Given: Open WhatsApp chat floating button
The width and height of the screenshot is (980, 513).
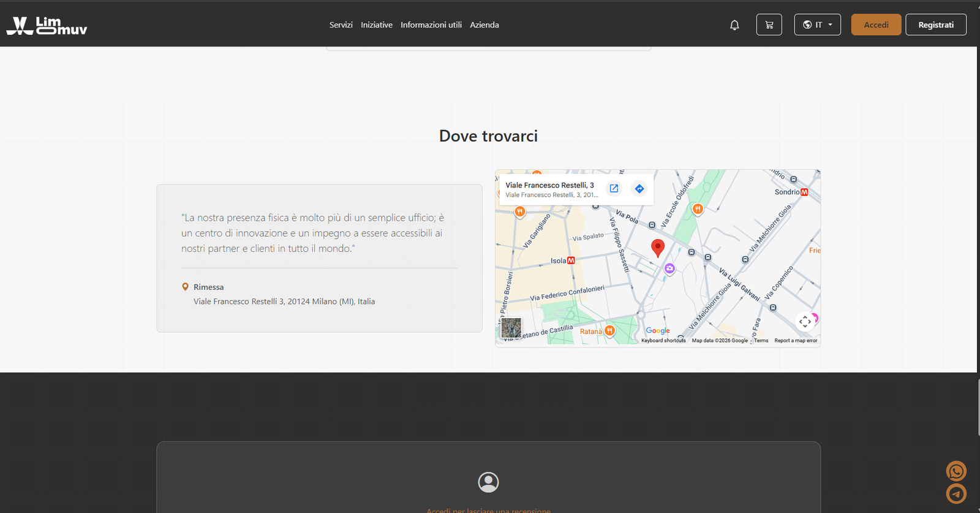Looking at the screenshot, I should point(956,471).
